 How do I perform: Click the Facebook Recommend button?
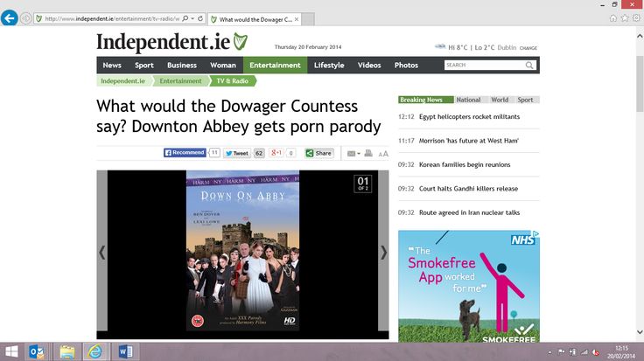pos(185,153)
